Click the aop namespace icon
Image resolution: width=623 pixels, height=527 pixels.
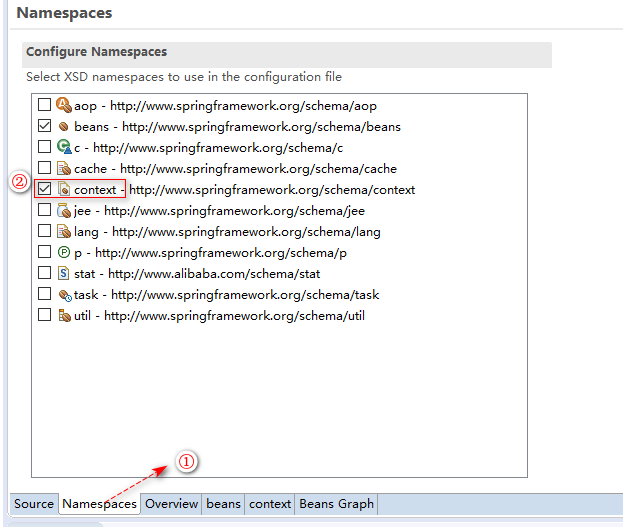click(64, 105)
